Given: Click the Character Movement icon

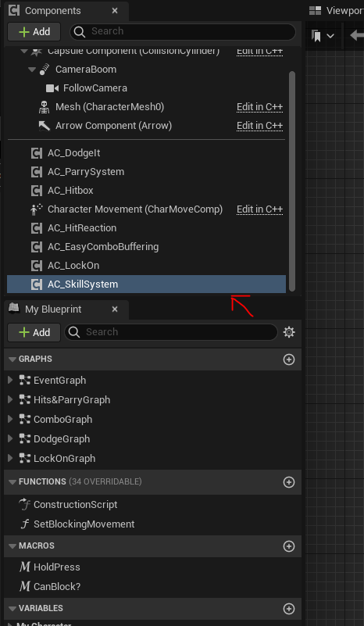Looking at the screenshot, I should (36, 209).
